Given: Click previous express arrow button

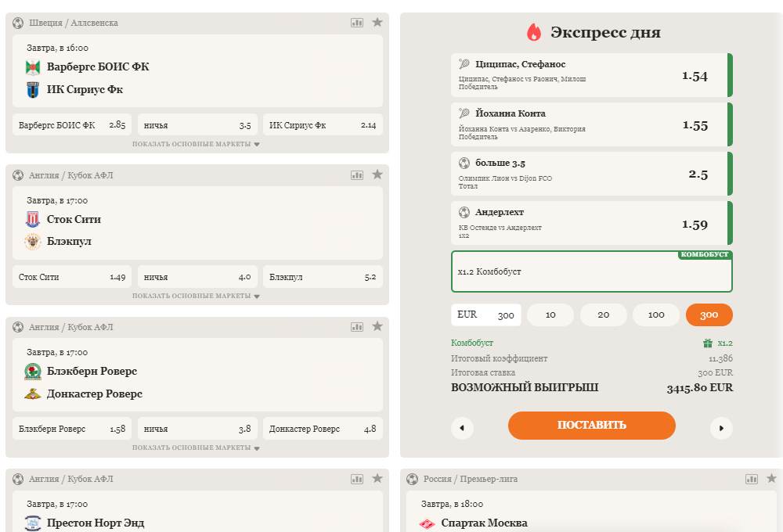Looking at the screenshot, I should point(462,428).
